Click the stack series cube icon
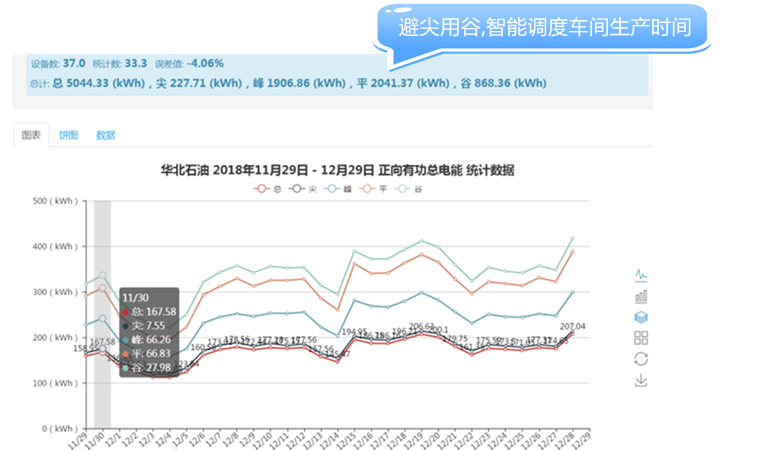This screenshot has width=760, height=450. [x=641, y=316]
